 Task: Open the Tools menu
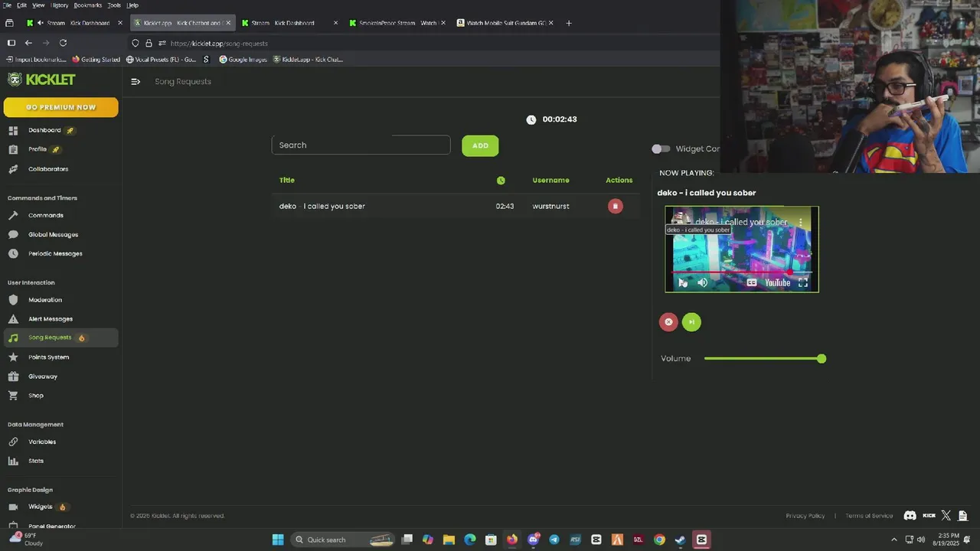[x=113, y=5]
